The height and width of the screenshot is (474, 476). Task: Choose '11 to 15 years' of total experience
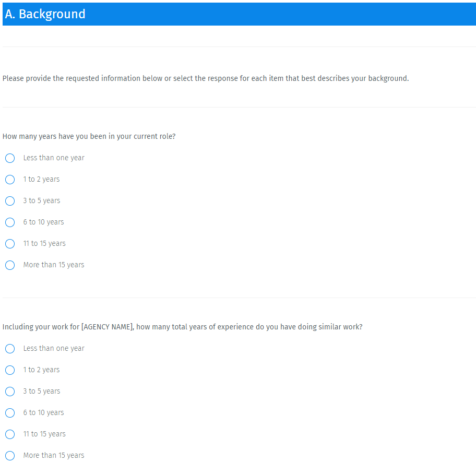tap(10, 434)
